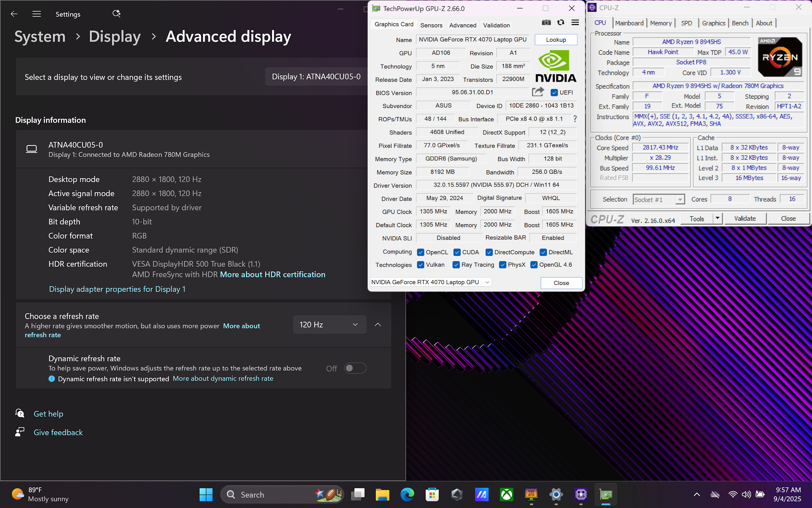
Task: Toggle the Vulkan checkbox
Action: (420, 265)
